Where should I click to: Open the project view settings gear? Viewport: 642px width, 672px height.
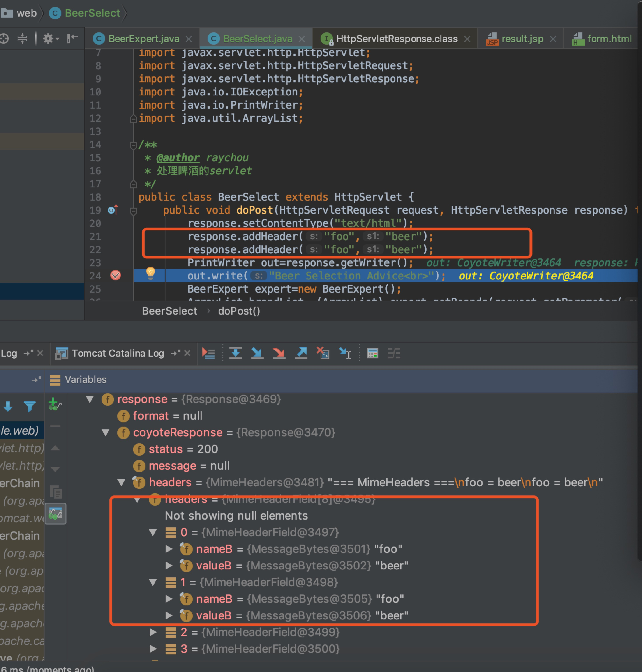[x=50, y=38]
